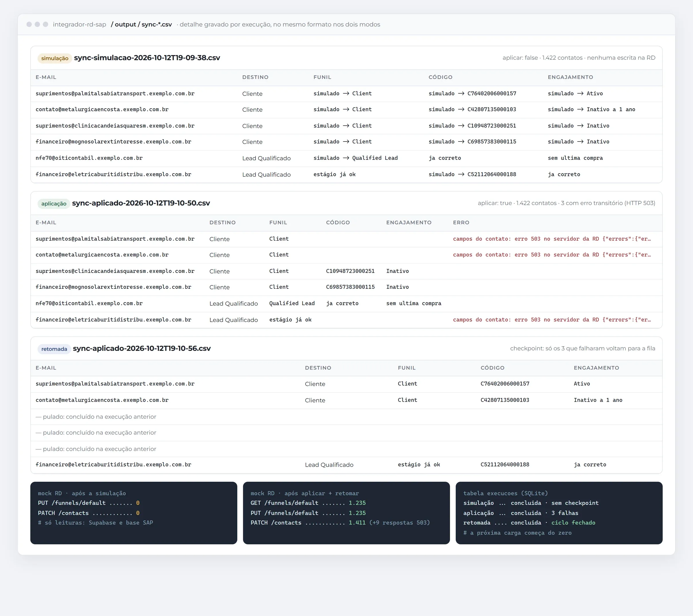The width and height of the screenshot is (693, 616).
Task: Click 503 error on palmitalsabiatransport row
Action: pyautogui.click(x=552, y=239)
